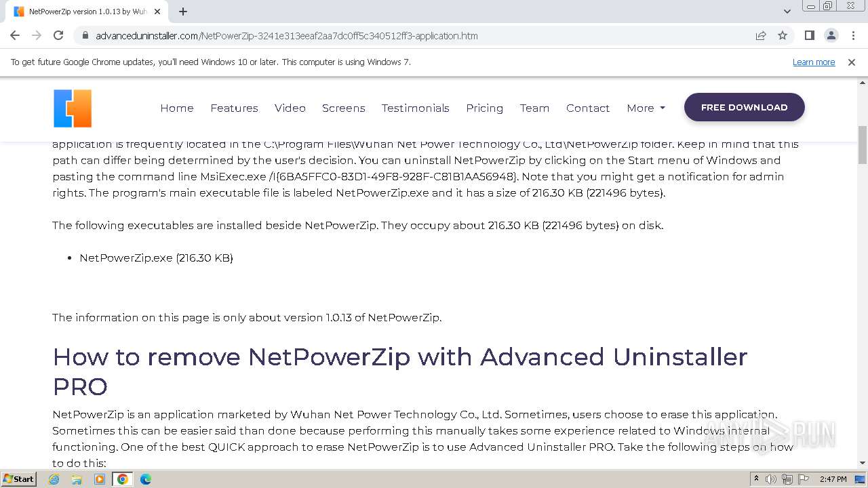The image size is (868, 488).
Task: Launch Internet Explorer from taskbar
Action: [54, 479]
